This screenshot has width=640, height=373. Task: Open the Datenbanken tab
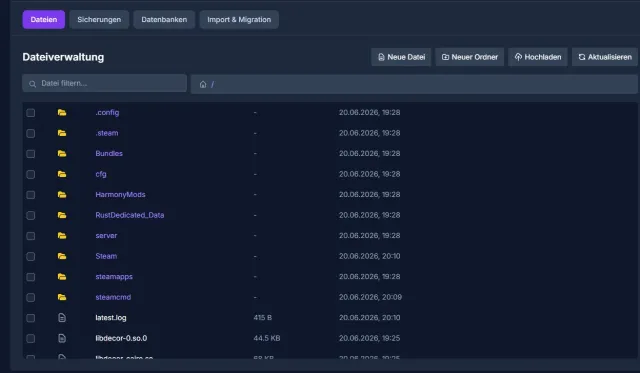[164, 20]
